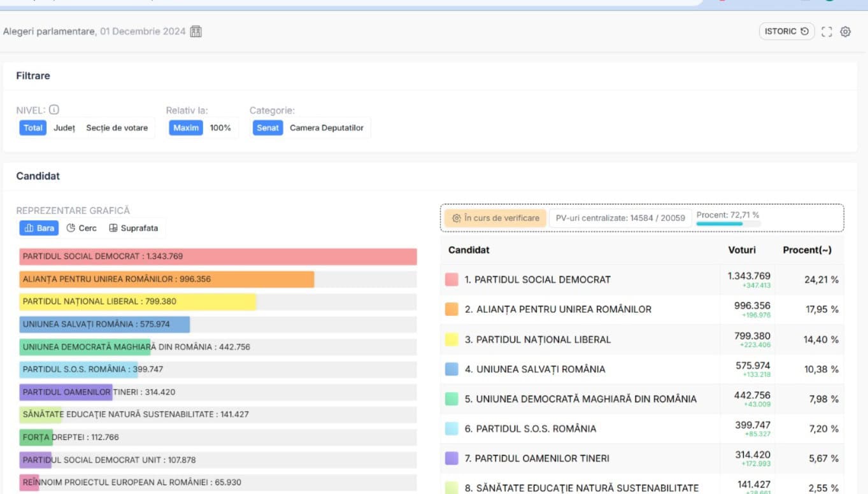Click the ALIANȚA PENTRU UNIREA ROMÂNILOR bar
The width and height of the screenshot is (868, 494).
tap(218, 279)
